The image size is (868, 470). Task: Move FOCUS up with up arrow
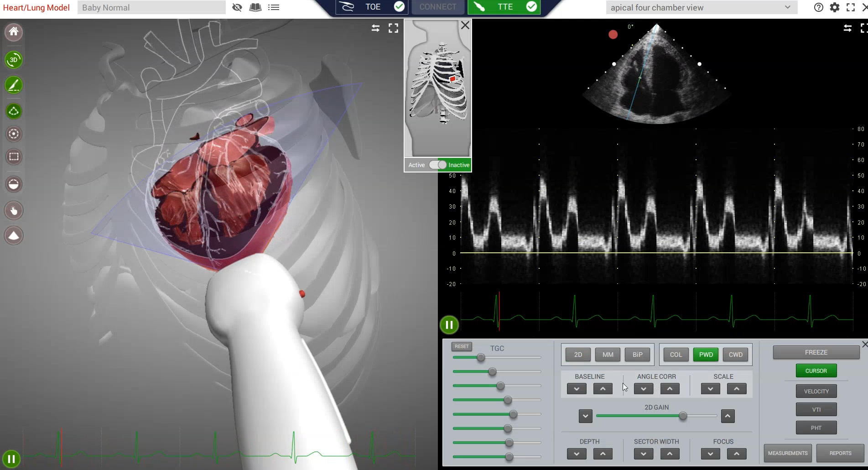point(737,454)
